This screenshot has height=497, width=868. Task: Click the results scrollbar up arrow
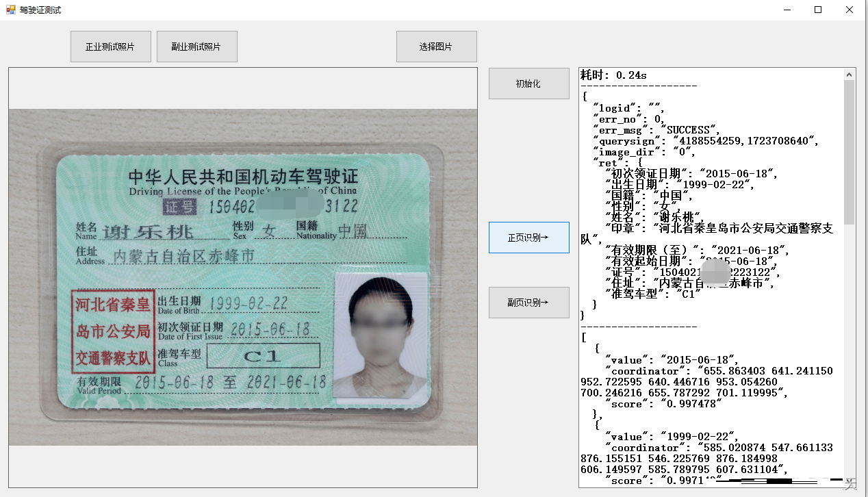[x=849, y=73]
